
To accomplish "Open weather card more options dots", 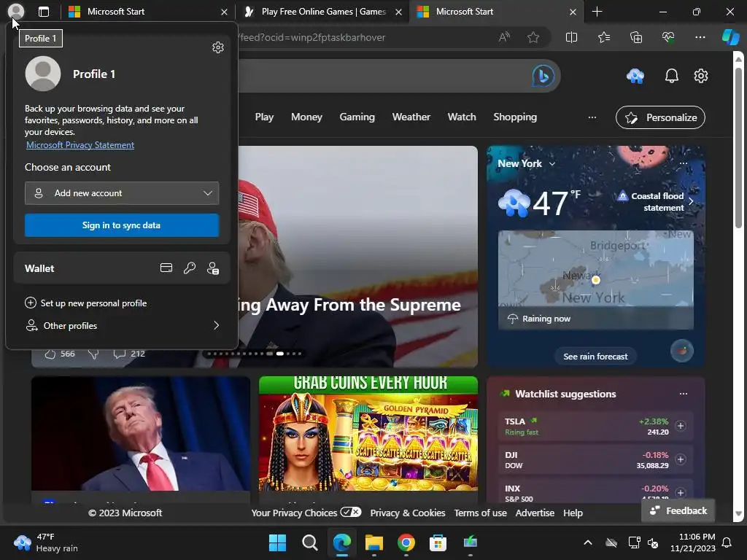I will point(683,163).
